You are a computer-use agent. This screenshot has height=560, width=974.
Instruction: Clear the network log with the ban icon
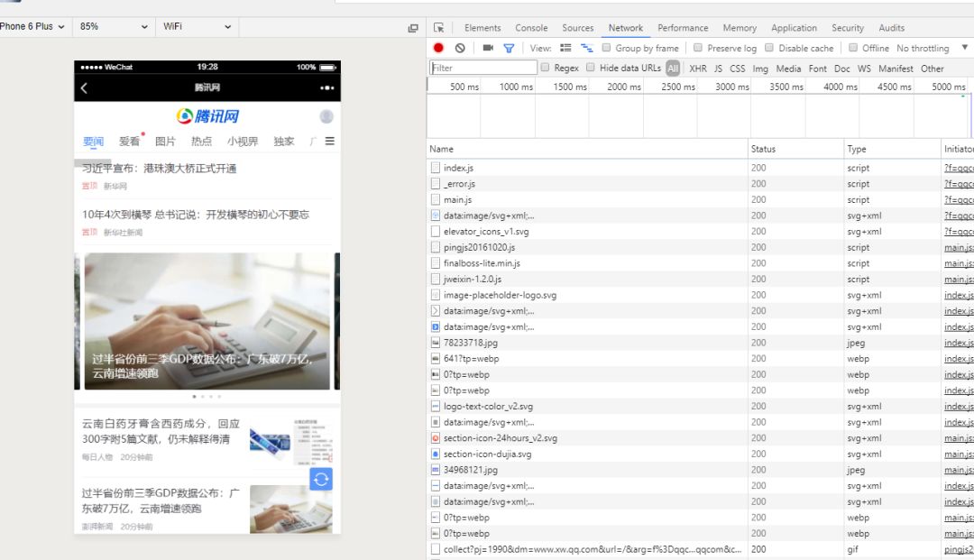460,48
